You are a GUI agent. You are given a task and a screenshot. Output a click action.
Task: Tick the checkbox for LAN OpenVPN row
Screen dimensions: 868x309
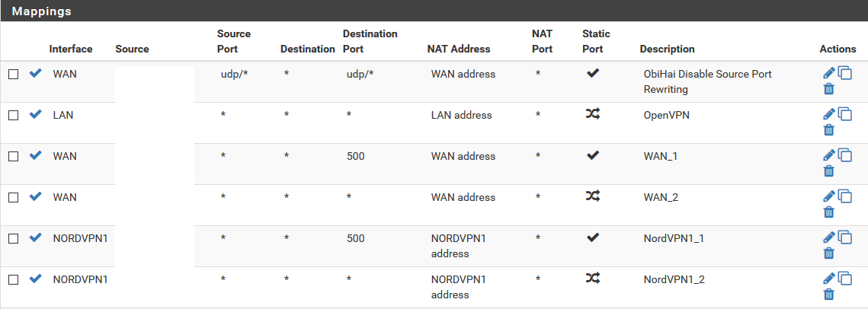tap(13, 116)
